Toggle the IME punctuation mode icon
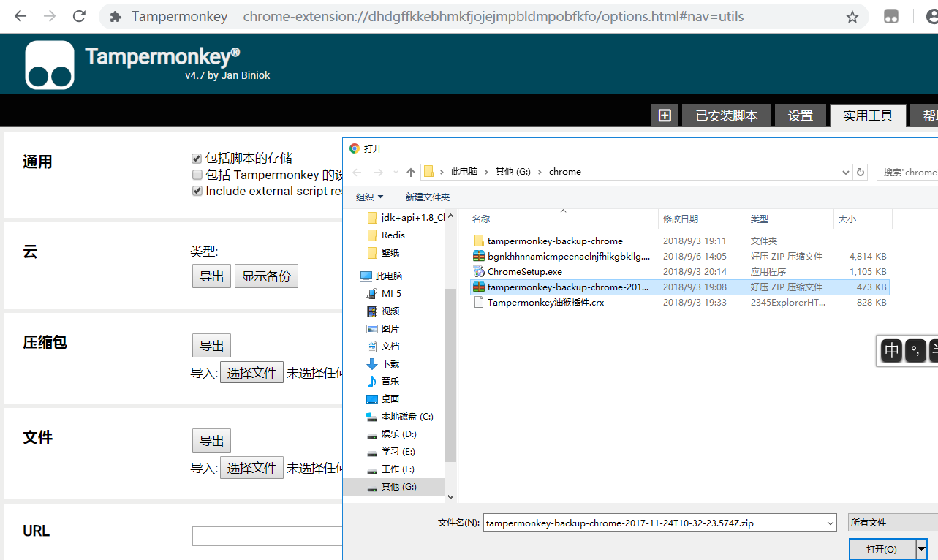 [x=915, y=351]
